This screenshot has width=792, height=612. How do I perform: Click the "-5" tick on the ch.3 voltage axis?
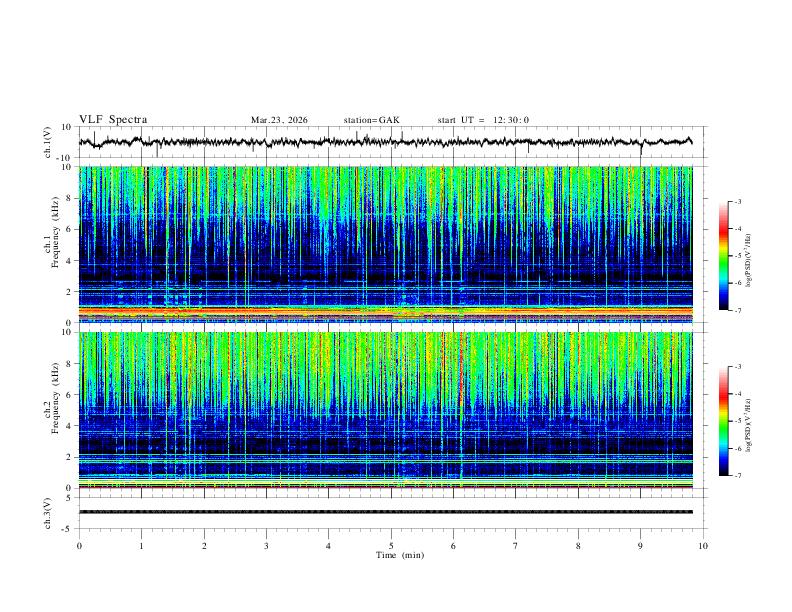point(68,529)
